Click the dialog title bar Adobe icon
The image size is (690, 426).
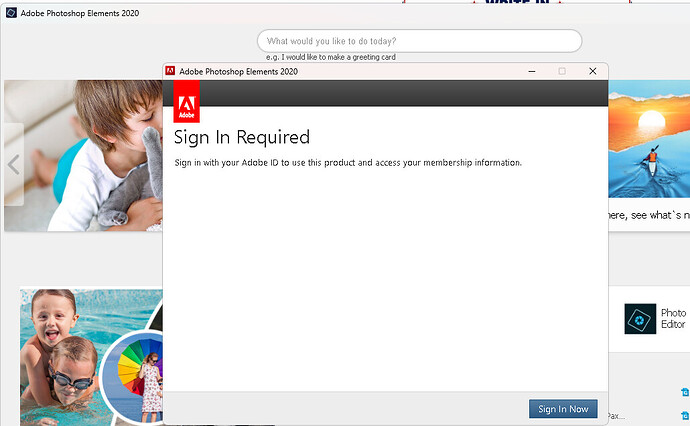coord(170,71)
